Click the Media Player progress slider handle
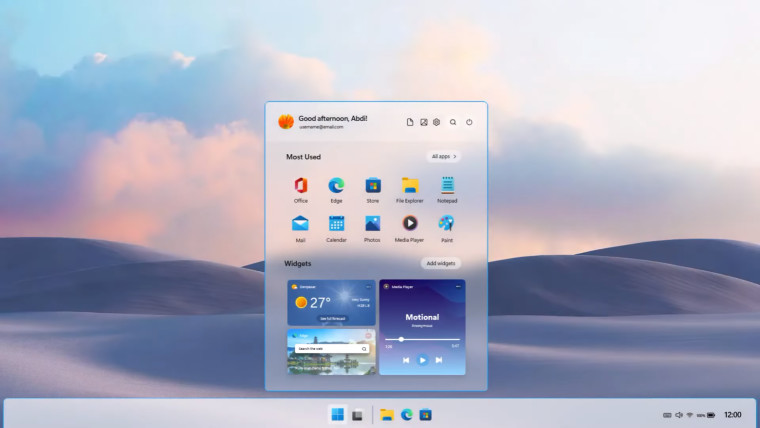This screenshot has height=428, width=760. 401,339
